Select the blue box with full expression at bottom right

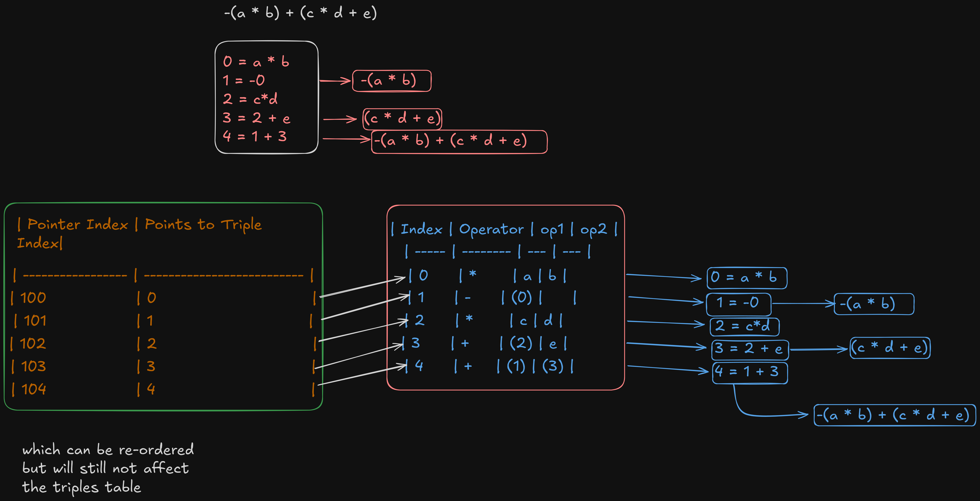coord(895,415)
